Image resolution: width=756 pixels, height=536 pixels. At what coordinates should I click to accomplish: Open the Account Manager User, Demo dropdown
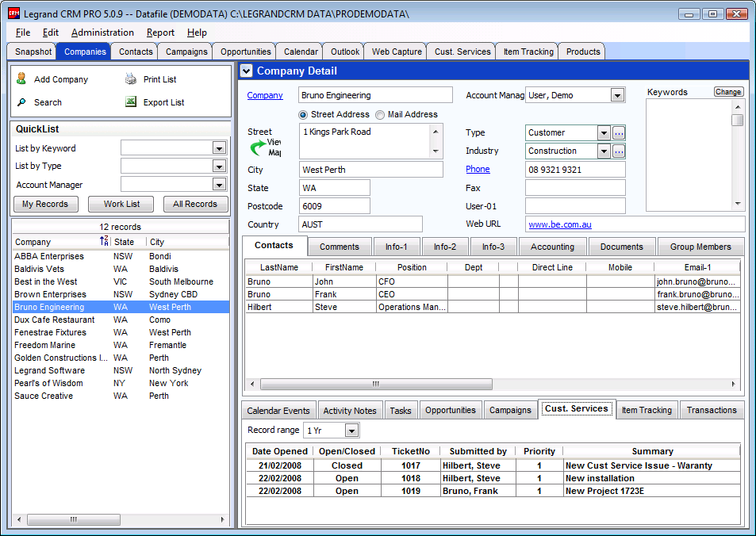click(618, 95)
